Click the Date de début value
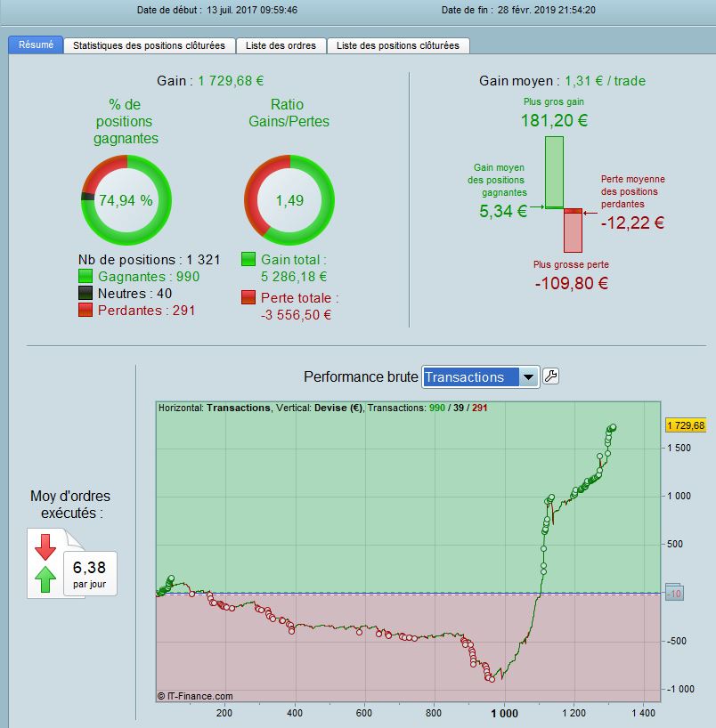 coord(252,10)
